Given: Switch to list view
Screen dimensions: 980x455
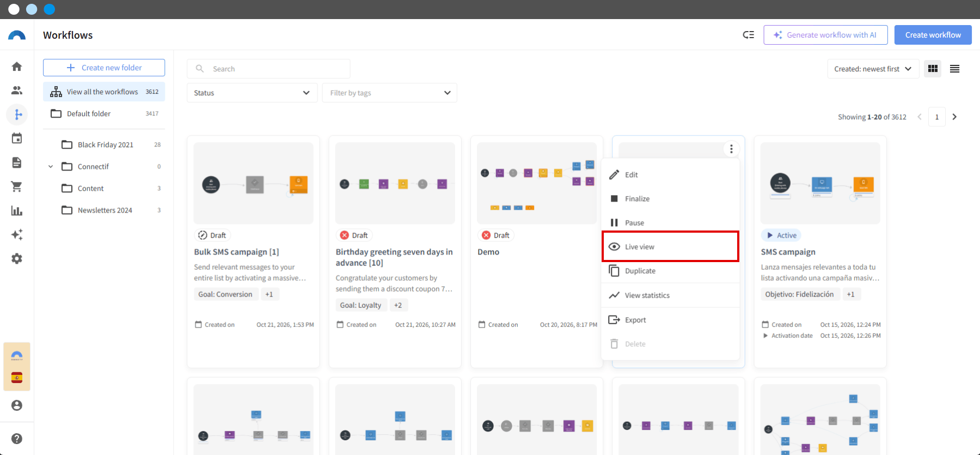Looking at the screenshot, I should (954, 69).
